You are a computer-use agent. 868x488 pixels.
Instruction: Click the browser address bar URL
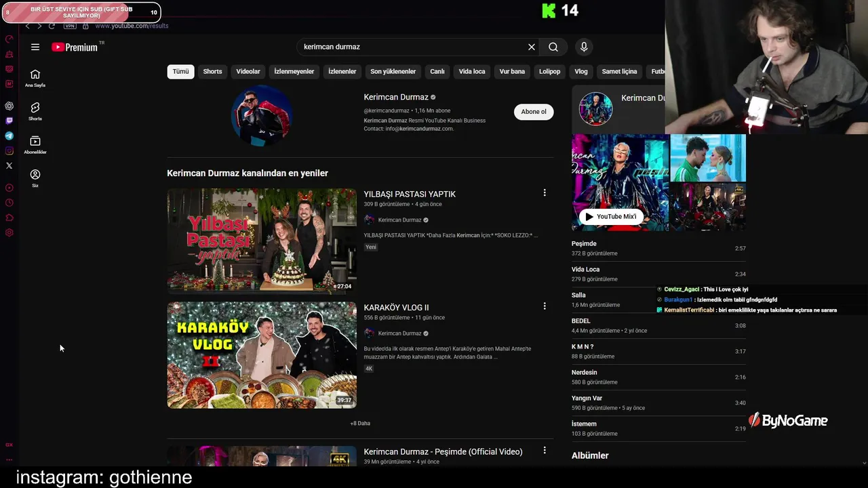pos(132,26)
